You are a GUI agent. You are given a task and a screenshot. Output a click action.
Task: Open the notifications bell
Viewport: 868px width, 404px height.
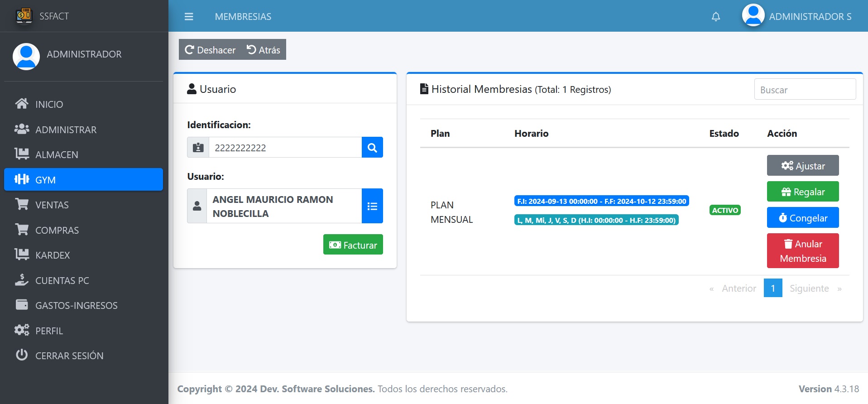click(715, 17)
